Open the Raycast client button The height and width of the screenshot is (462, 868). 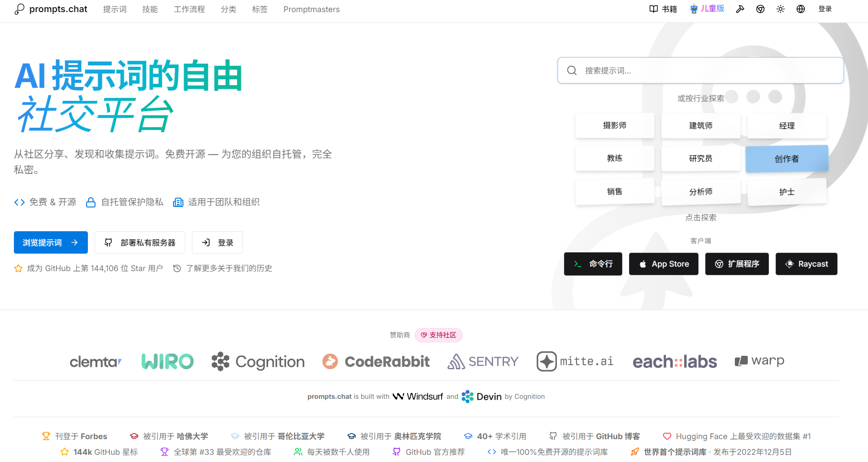[807, 264]
